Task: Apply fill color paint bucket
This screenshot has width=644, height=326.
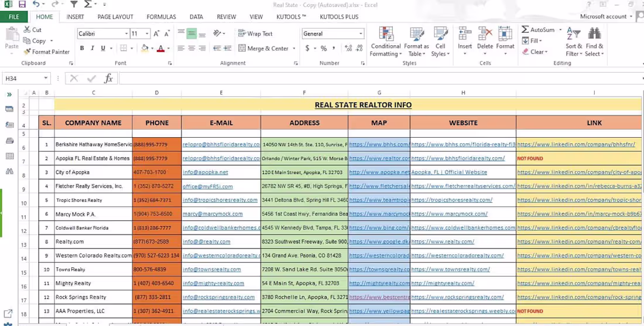Action: pyautogui.click(x=144, y=48)
